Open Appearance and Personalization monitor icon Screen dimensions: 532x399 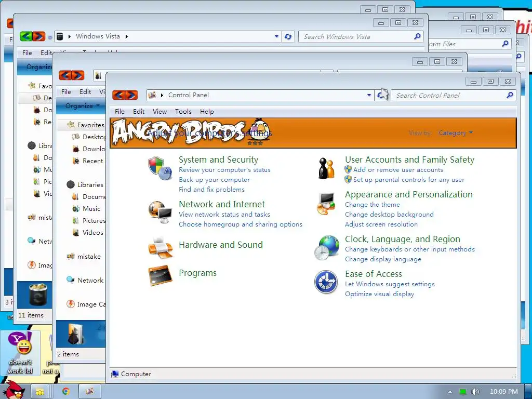coord(326,204)
